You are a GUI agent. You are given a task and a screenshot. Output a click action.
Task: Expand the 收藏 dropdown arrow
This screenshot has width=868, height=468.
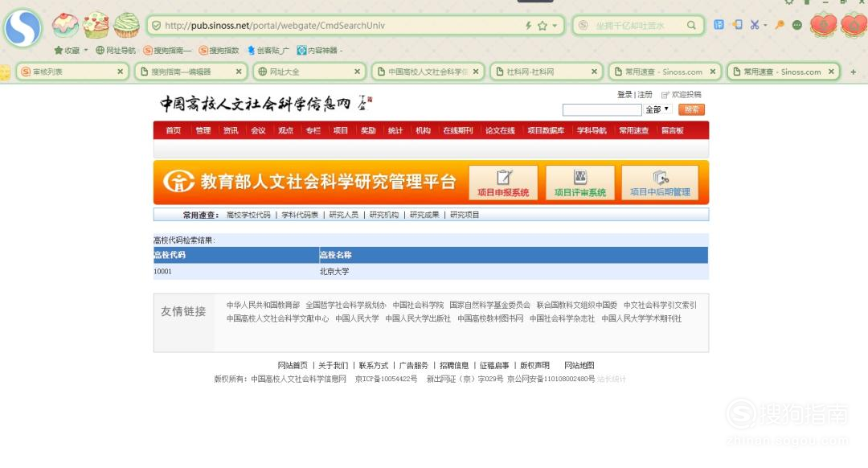[x=86, y=51]
